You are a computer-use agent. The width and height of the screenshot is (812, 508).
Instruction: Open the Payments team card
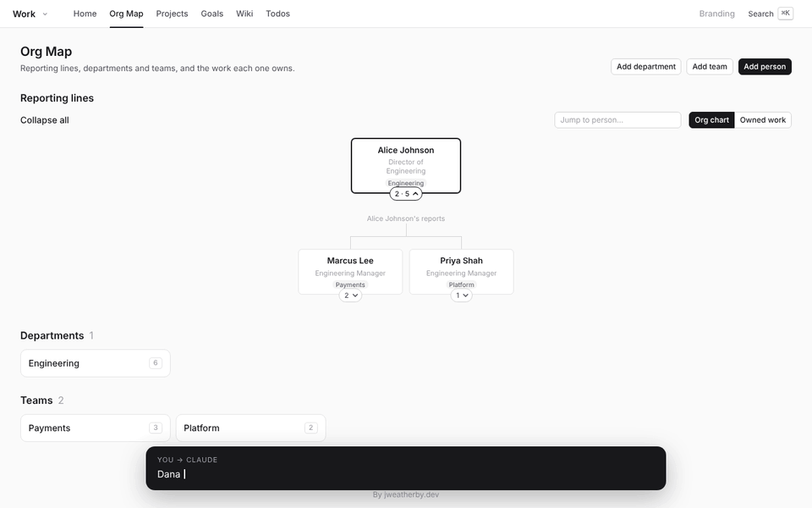click(x=96, y=428)
